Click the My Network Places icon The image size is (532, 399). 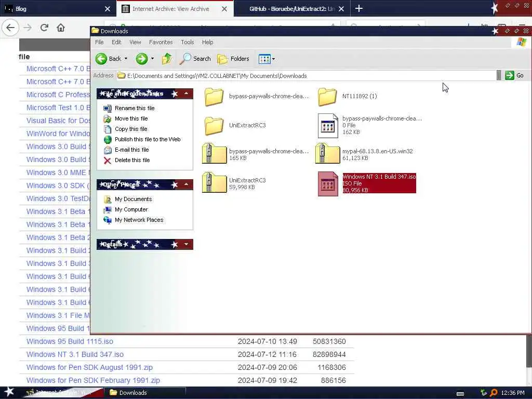(x=108, y=220)
